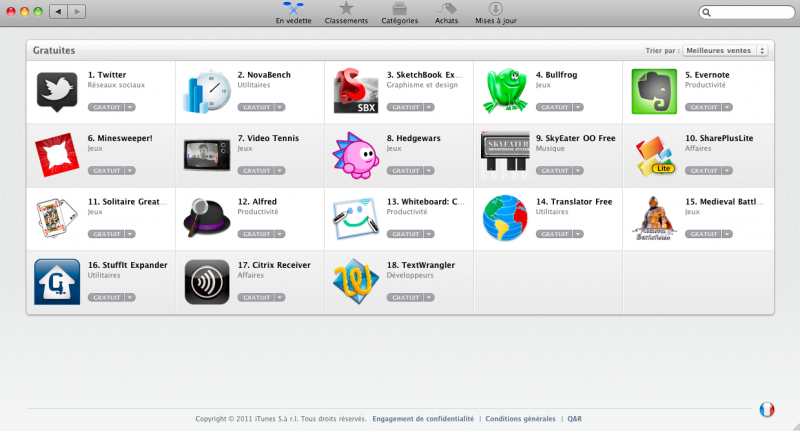Screen dimensions: 800x431
Task: Click the French flag country selector
Action: coord(767,410)
